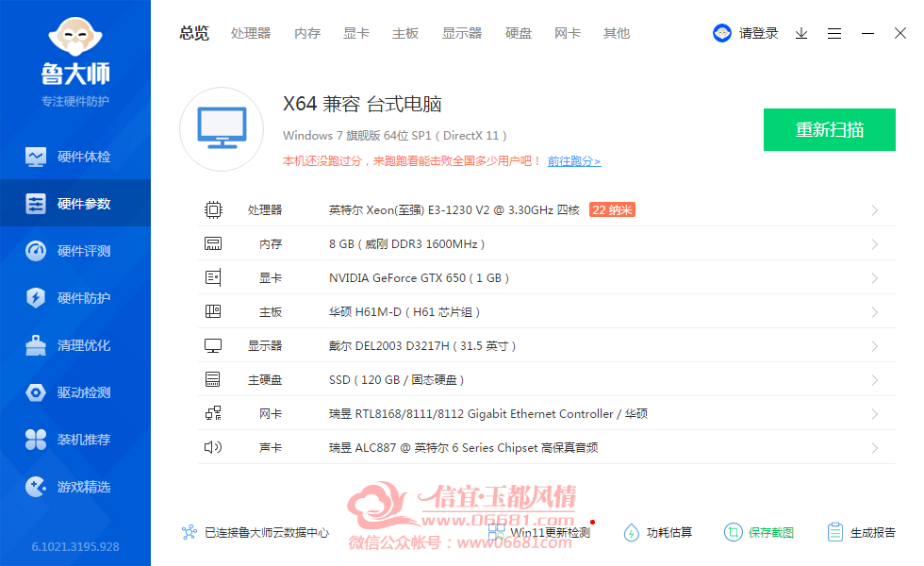Follow the 前往跑分 link
The image size is (924, 566).
(574, 161)
